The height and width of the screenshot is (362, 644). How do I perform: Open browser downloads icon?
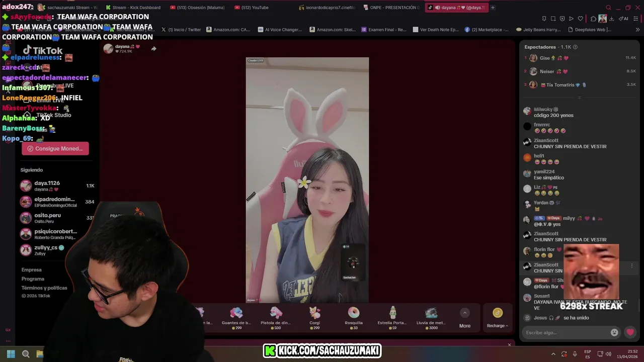[x=611, y=19]
